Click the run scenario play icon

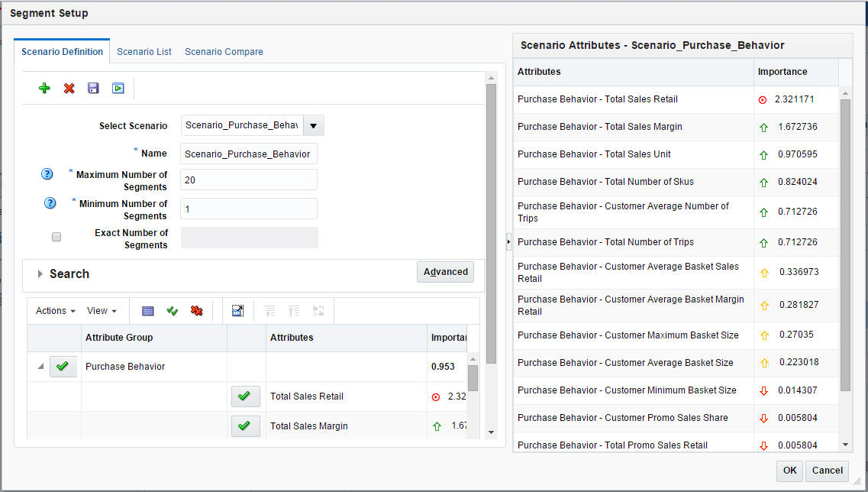118,88
